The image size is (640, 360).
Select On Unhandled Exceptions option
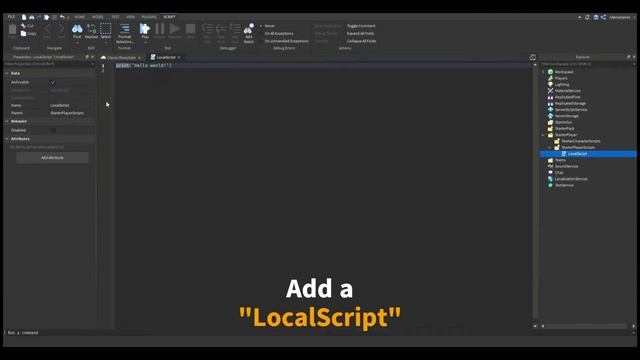point(286,41)
